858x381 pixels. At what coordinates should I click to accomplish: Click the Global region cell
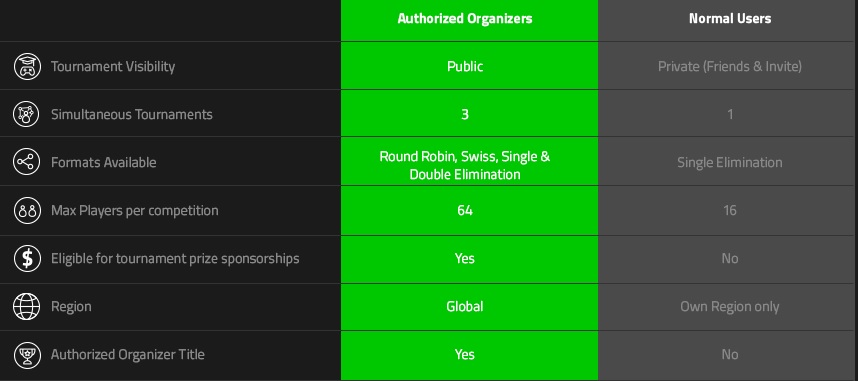point(465,307)
